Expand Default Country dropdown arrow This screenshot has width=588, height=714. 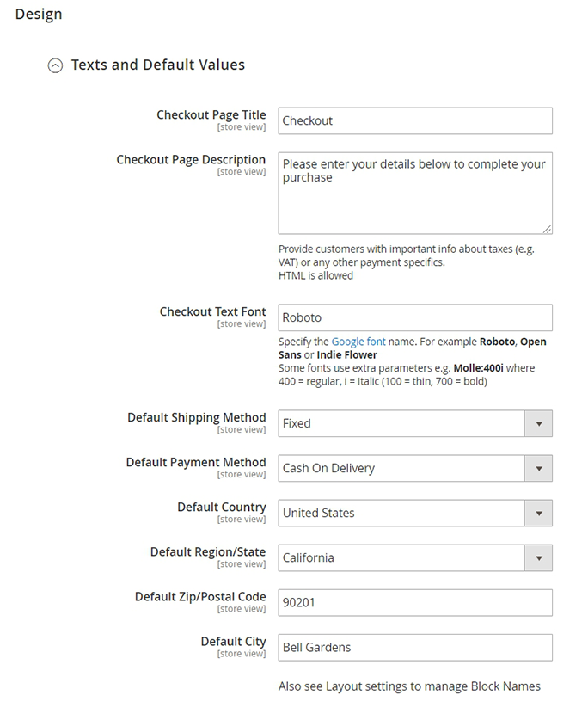pos(539,513)
